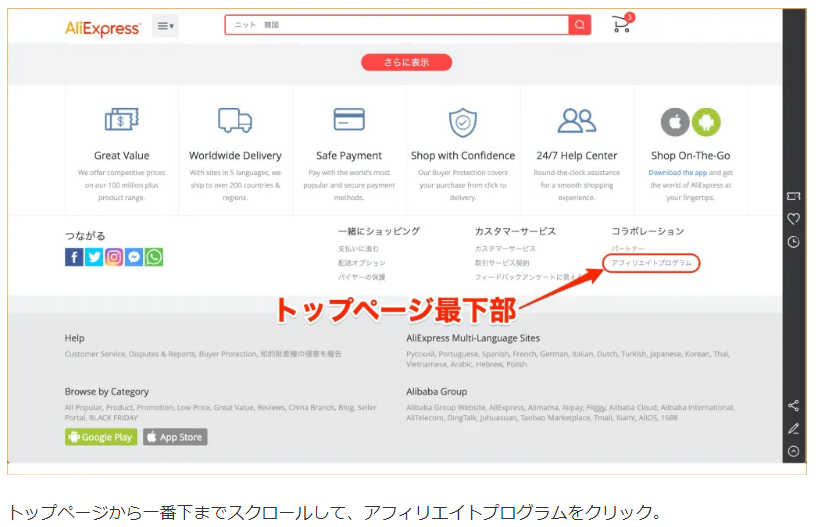Click the Alibaba Cloud link

point(632,408)
